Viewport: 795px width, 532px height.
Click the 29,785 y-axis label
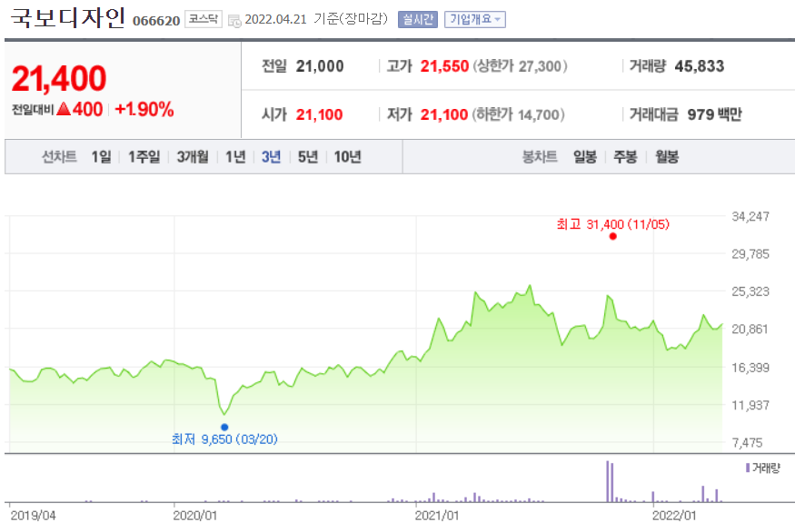tap(750, 254)
